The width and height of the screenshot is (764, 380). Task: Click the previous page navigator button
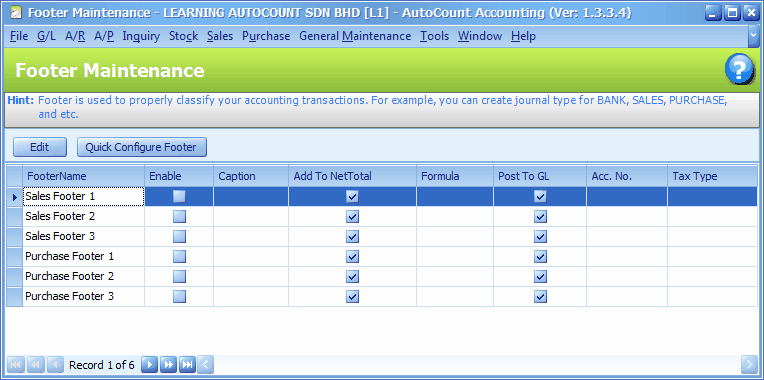click(35, 364)
